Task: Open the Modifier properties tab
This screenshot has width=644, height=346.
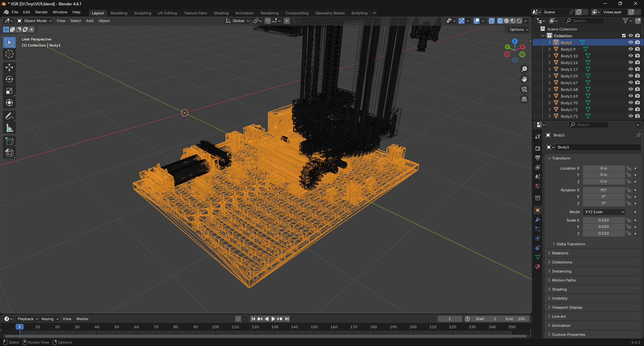Action: (537, 220)
